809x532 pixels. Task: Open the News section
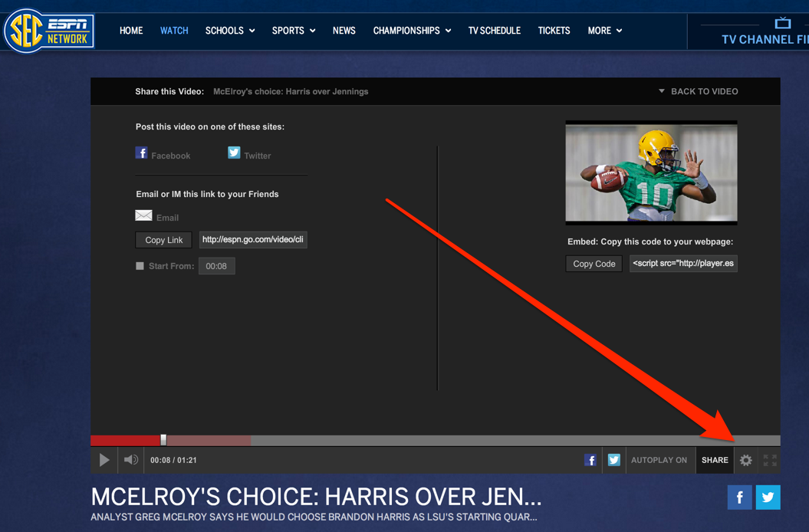(344, 31)
